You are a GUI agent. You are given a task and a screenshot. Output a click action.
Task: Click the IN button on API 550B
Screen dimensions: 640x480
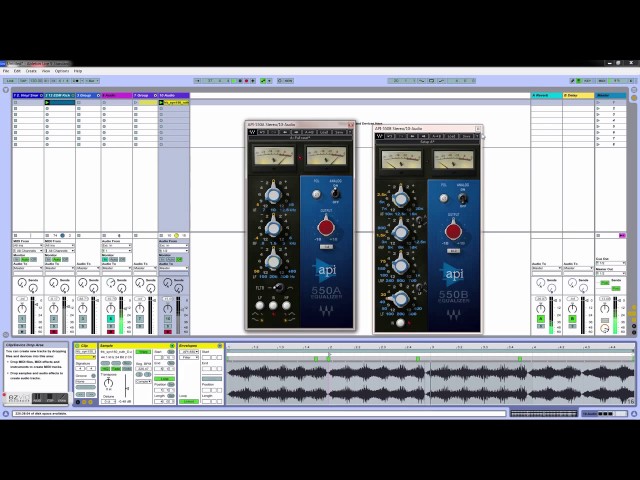point(400,323)
